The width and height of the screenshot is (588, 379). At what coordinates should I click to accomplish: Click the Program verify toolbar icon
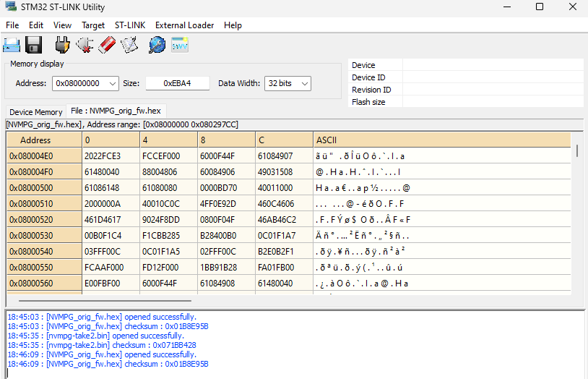pos(129,45)
